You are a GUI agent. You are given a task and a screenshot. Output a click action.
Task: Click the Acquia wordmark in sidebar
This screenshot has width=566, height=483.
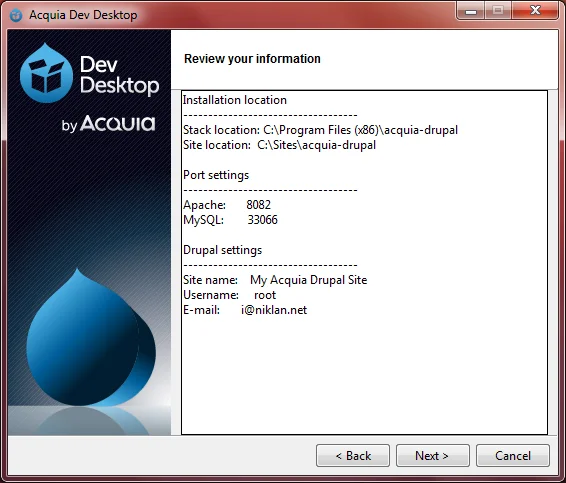pyautogui.click(x=118, y=123)
